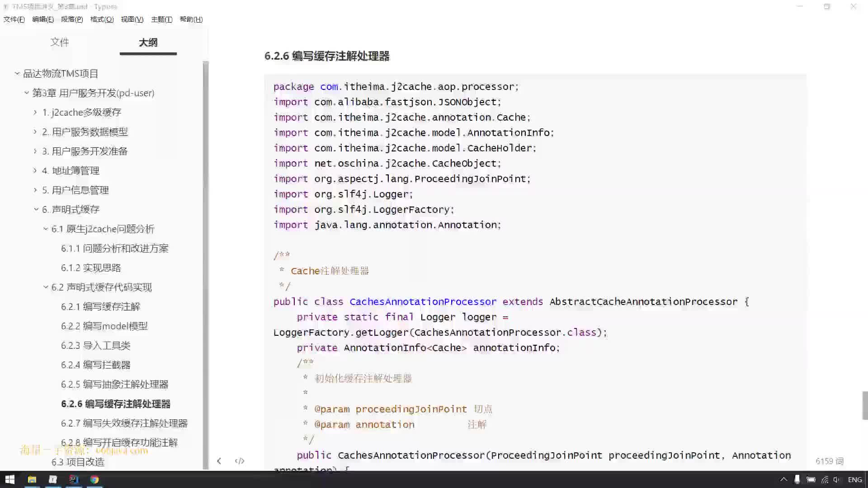Open IntelliJ IDEA from the taskbar
Screen dimensions: 868x488
tap(74, 479)
